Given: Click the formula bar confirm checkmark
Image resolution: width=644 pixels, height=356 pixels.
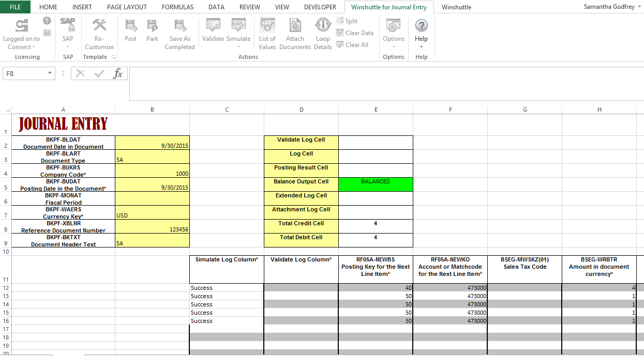Looking at the screenshot, I should click(x=99, y=73).
